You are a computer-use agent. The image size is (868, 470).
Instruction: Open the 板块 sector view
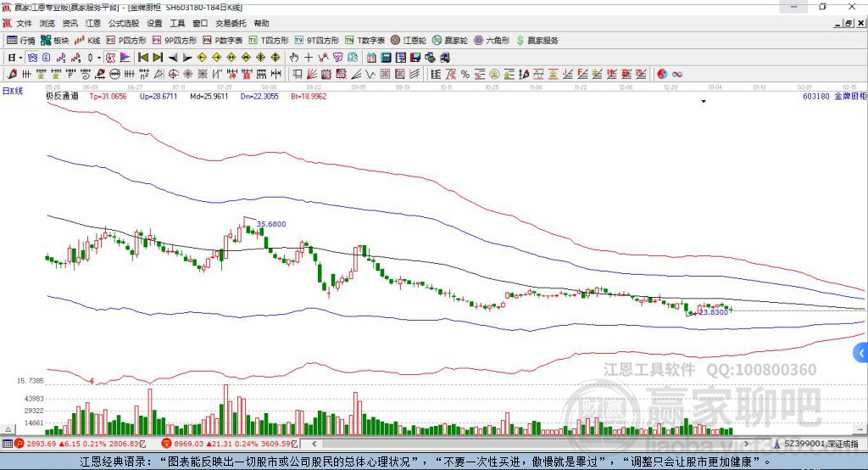55,41
